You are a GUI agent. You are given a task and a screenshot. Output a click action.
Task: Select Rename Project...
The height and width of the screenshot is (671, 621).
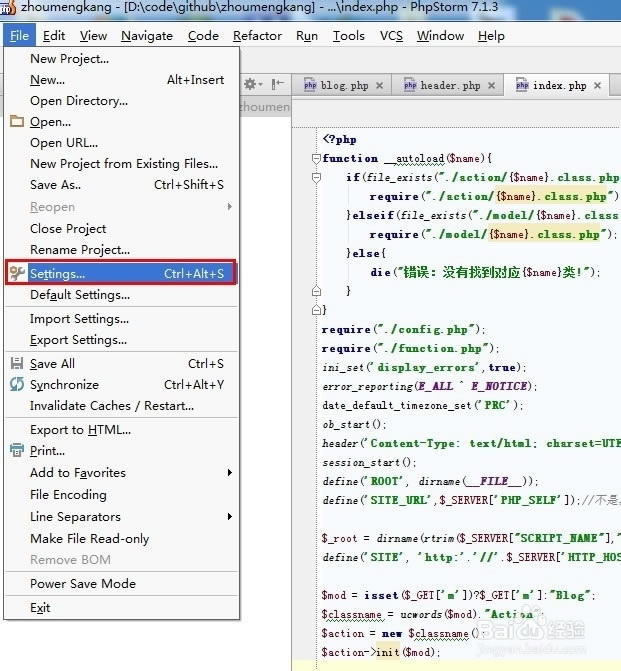[121, 249]
